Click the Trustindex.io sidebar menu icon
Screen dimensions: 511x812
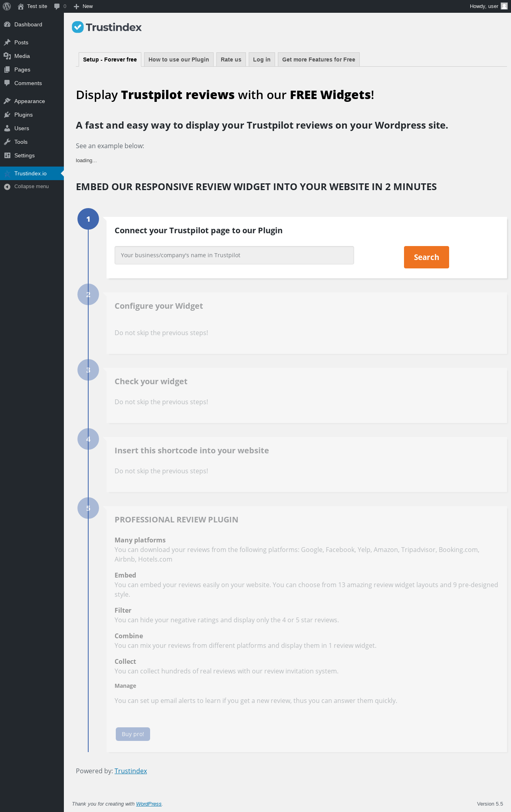click(x=7, y=173)
